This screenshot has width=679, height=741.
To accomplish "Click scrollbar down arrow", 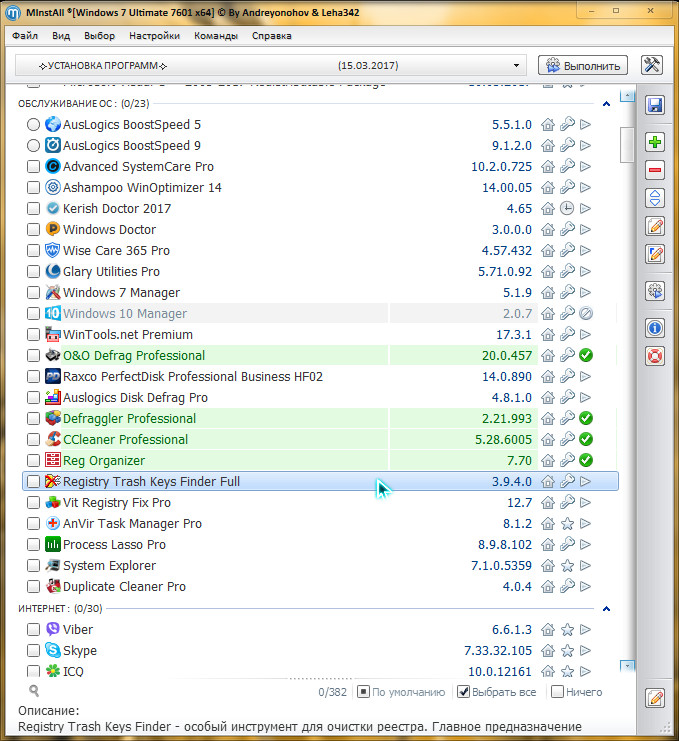I will coord(627,665).
